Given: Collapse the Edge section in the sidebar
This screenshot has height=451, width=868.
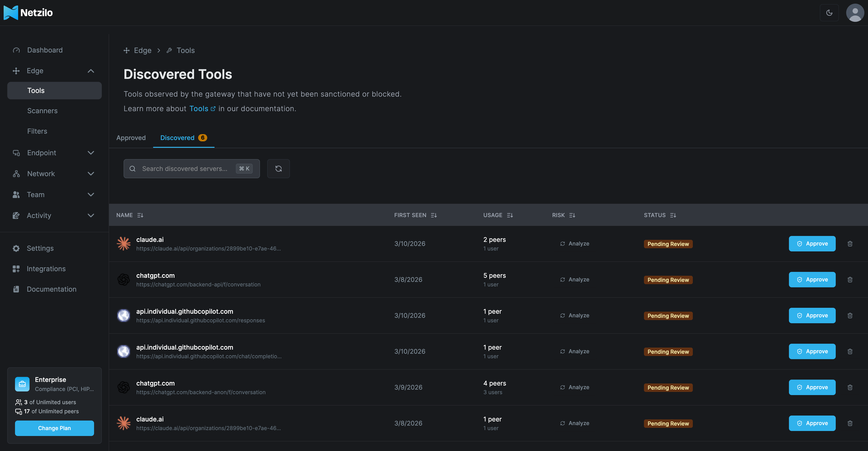Looking at the screenshot, I should pos(90,71).
